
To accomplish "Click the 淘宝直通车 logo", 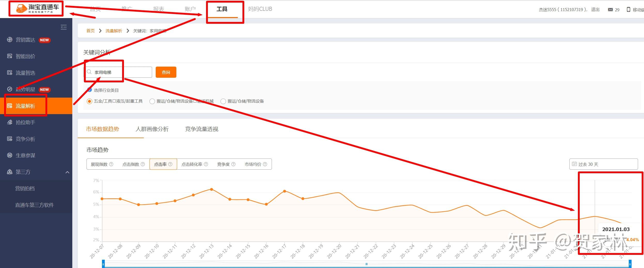I will coord(38,9).
